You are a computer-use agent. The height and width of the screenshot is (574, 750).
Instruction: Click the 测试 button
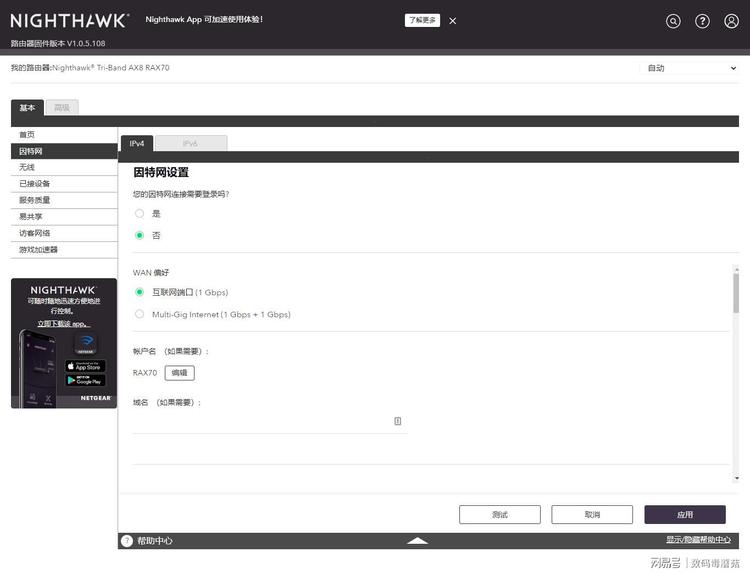[500, 515]
